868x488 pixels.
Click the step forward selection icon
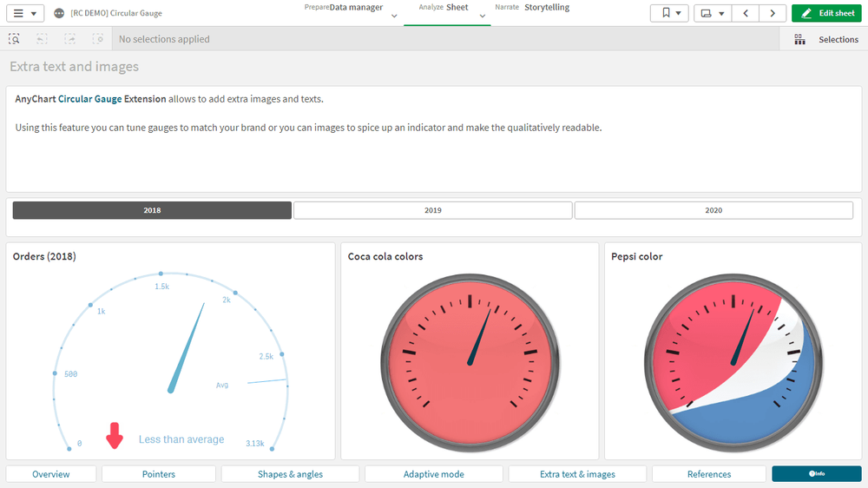(x=70, y=39)
